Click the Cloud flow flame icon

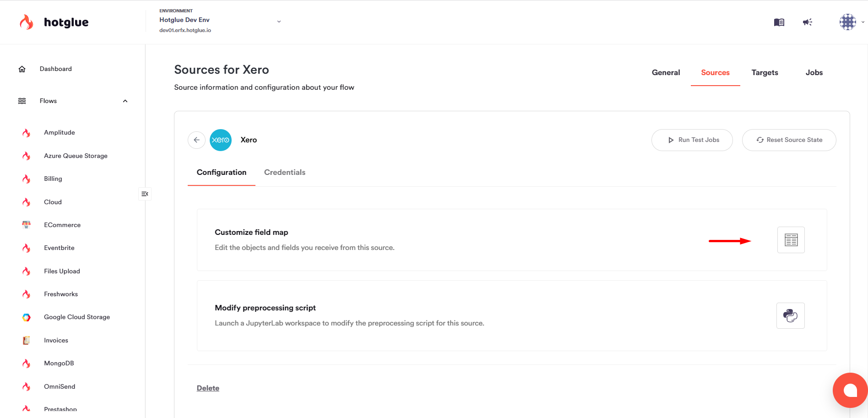27,202
